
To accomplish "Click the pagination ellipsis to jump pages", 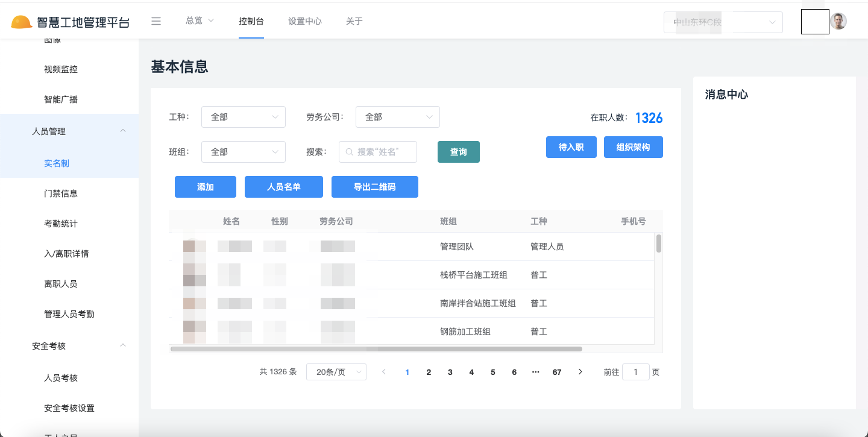I will click(x=535, y=372).
